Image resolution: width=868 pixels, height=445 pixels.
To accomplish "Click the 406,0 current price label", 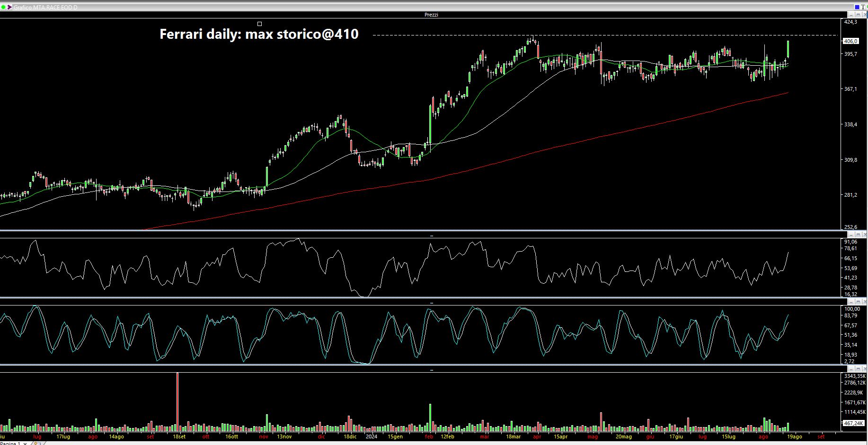I will [x=850, y=41].
